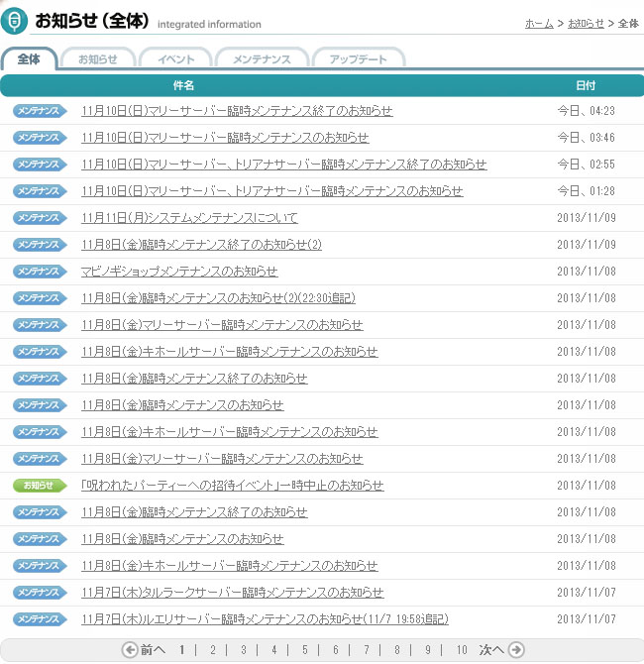
Task: Go to pagination page 3
Action: (244, 649)
